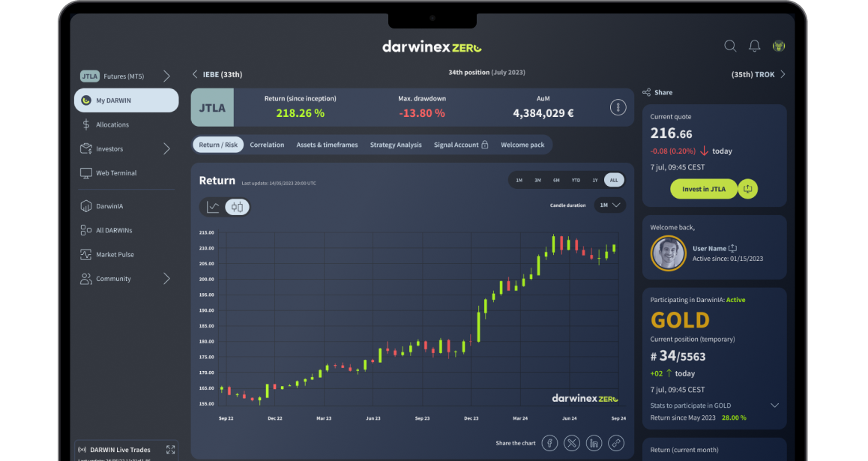Expand Stats to participate in GOLD

click(774, 406)
